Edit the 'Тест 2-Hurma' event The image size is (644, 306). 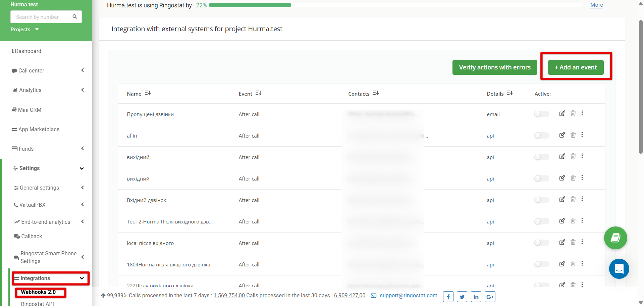562,221
